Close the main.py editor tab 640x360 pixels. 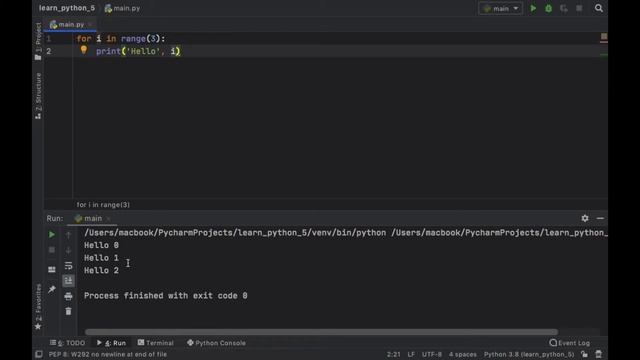pos(90,24)
